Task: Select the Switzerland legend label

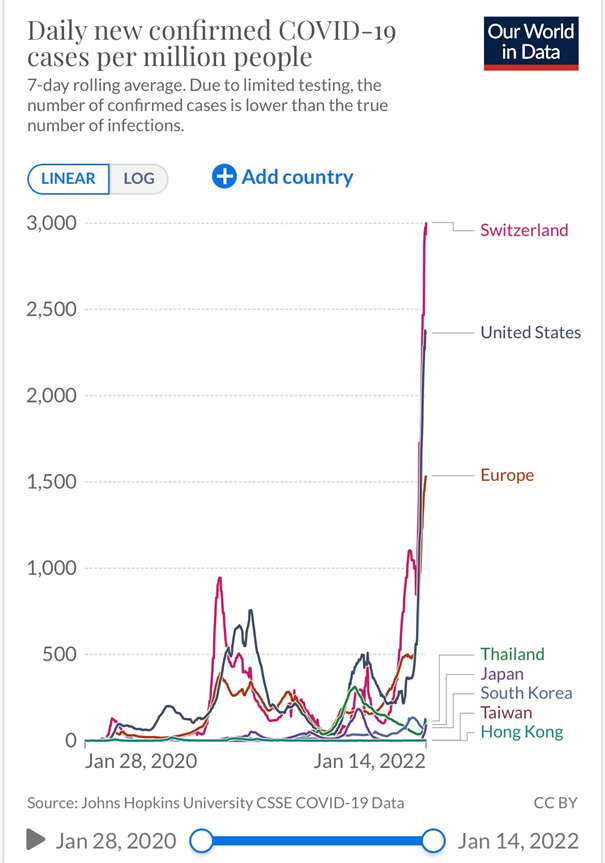Action: point(523,230)
